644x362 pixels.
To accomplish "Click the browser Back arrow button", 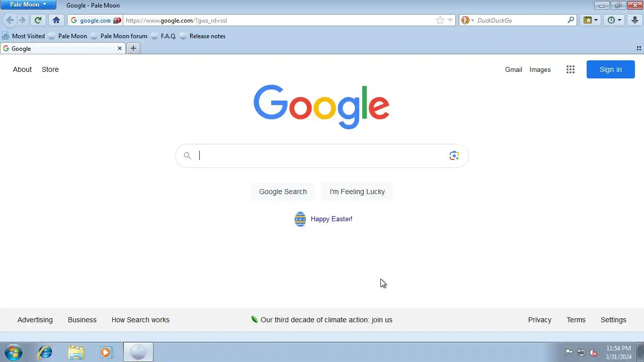I will (x=10, y=21).
